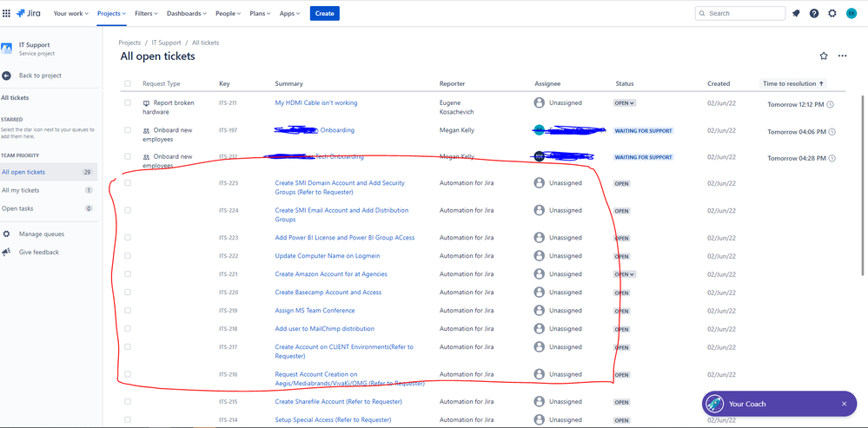Image resolution: width=868 pixels, height=428 pixels.
Task: Select the checkbox for ITS-219
Action: 128,310
